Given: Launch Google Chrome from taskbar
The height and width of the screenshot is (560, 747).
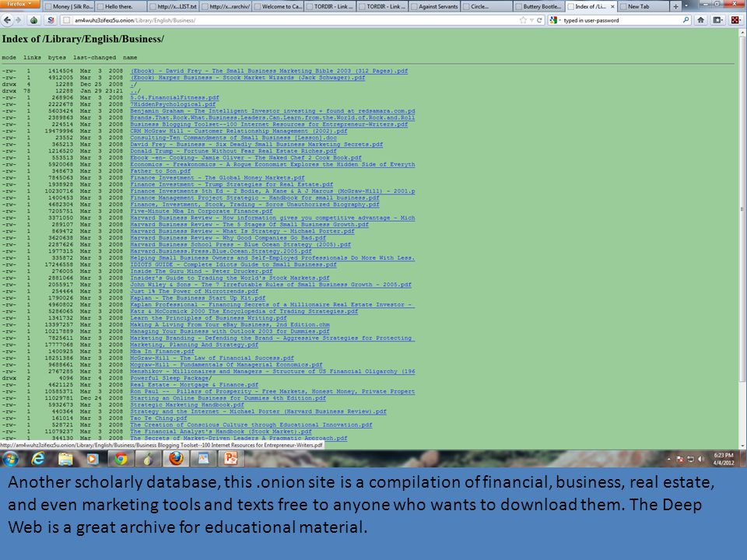Looking at the screenshot, I should pyautogui.click(x=121, y=459).
